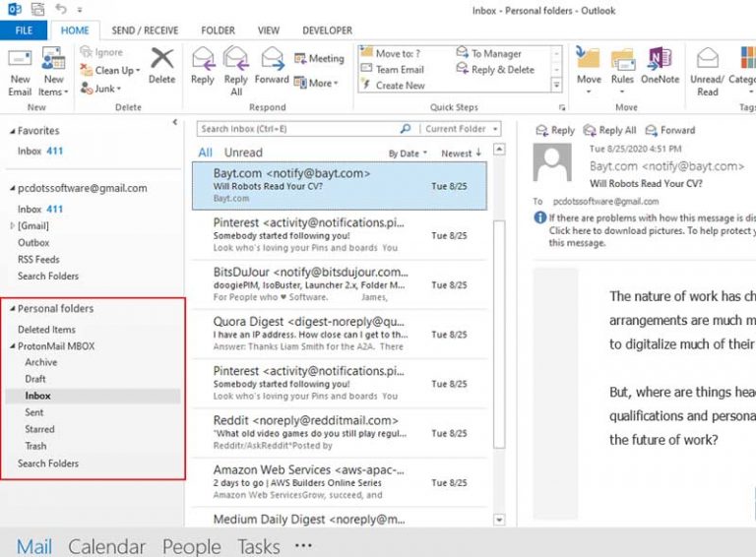756x557 pixels.
Task: Toggle Newest sort order
Action: coord(461,154)
